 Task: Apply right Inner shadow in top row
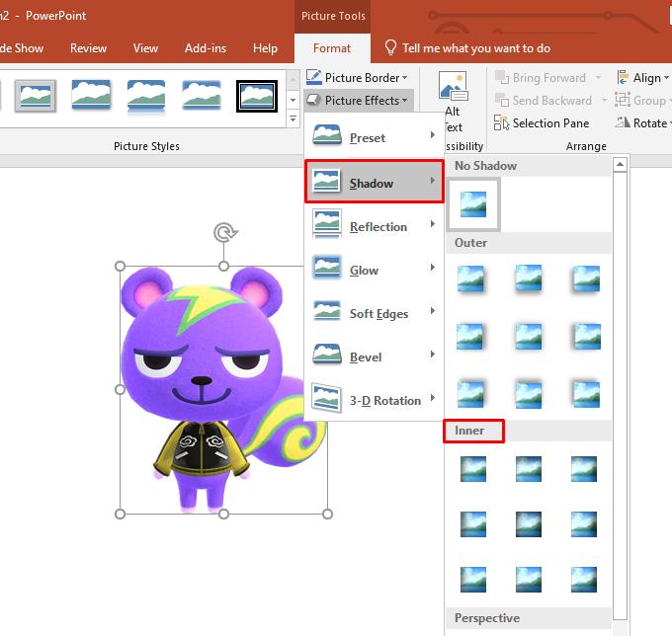point(584,469)
